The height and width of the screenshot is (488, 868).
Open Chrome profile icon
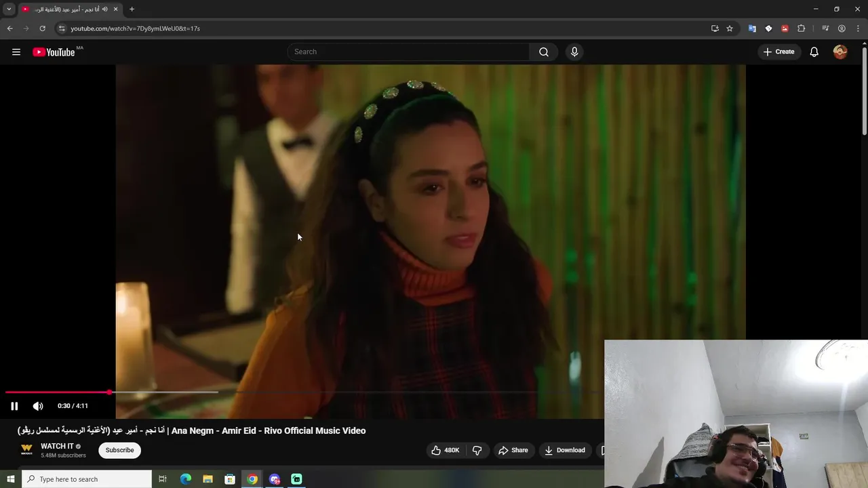(842, 28)
